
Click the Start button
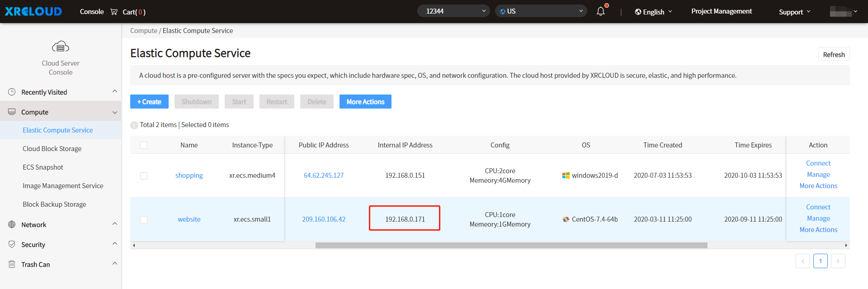tap(239, 102)
